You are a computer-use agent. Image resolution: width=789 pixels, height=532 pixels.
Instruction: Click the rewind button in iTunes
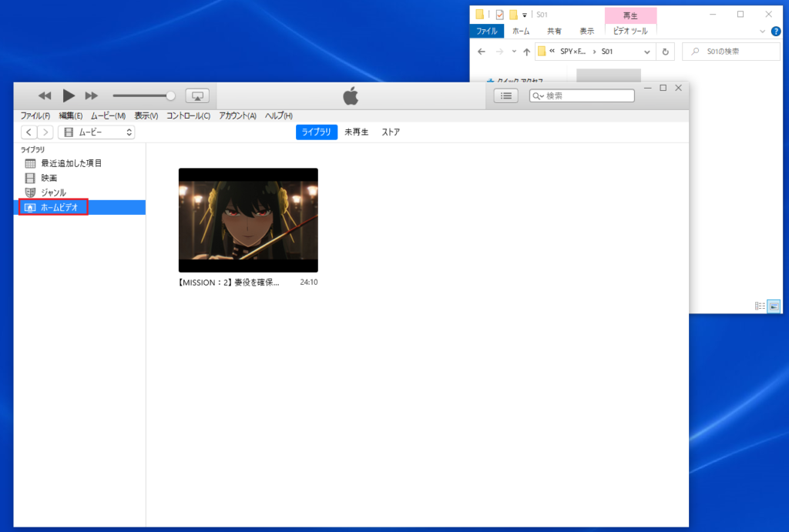45,95
